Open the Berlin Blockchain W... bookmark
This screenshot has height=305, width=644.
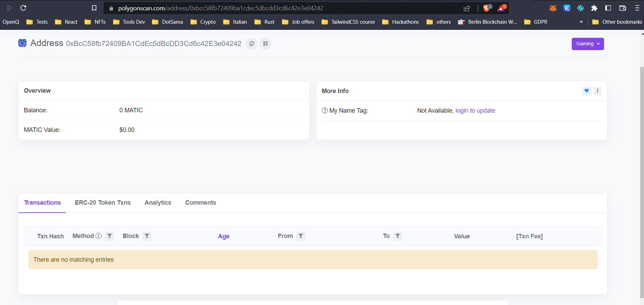coord(487,22)
